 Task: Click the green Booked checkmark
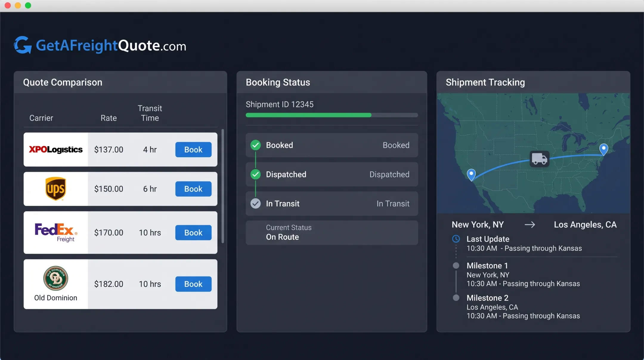coord(256,145)
